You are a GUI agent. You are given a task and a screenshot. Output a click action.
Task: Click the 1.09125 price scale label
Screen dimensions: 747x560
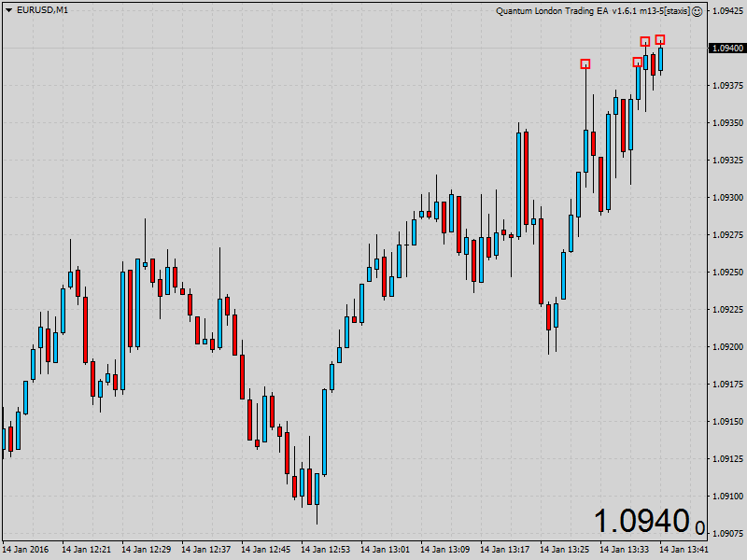728,459
